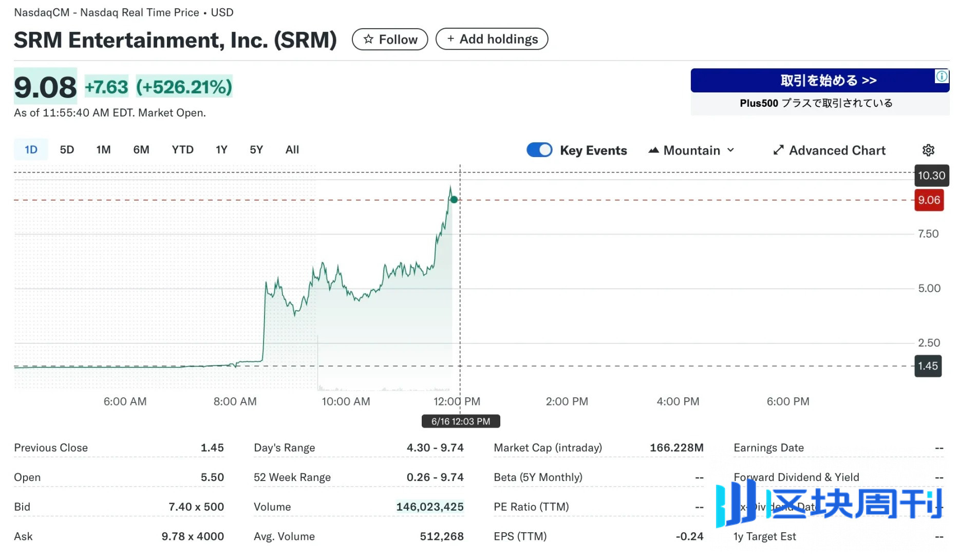Click the Avg. Volume value 512,268

[442, 536]
